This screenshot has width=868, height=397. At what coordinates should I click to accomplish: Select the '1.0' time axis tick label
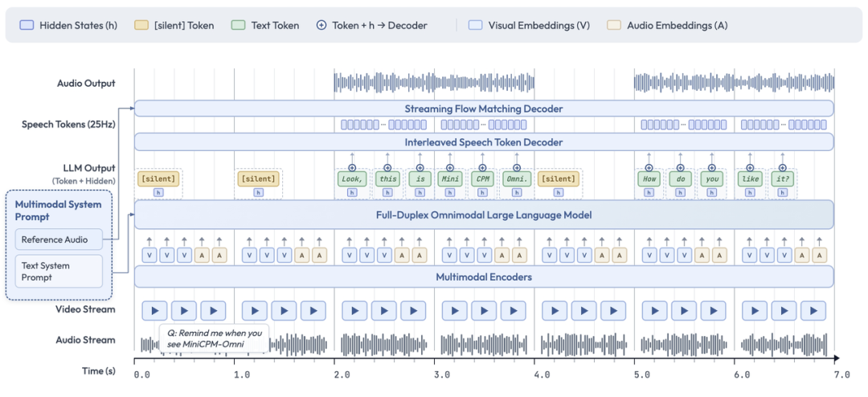(242, 375)
